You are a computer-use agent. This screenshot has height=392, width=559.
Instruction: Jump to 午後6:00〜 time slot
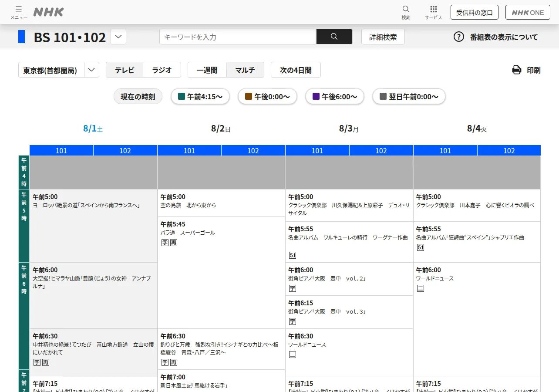(x=334, y=97)
